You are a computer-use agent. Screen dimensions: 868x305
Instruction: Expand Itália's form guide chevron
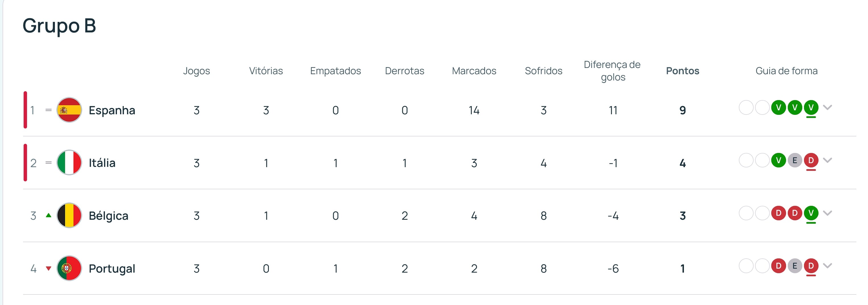[x=828, y=160]
